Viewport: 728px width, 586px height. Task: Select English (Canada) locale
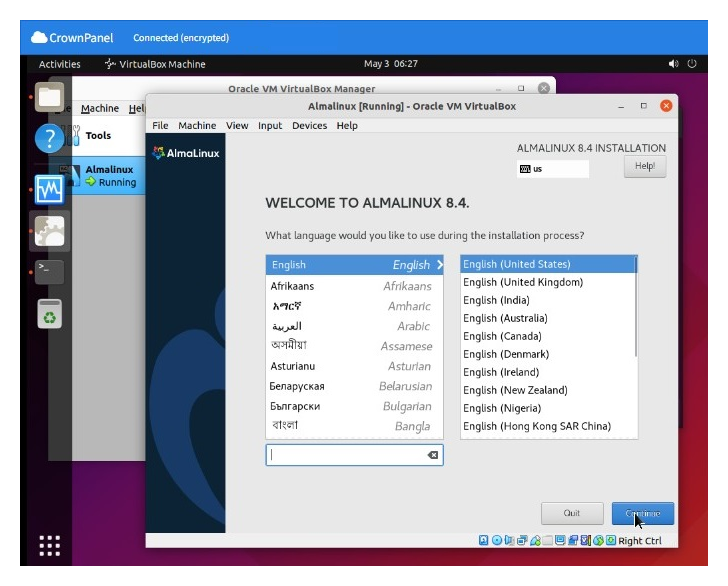tap(547, 336)
